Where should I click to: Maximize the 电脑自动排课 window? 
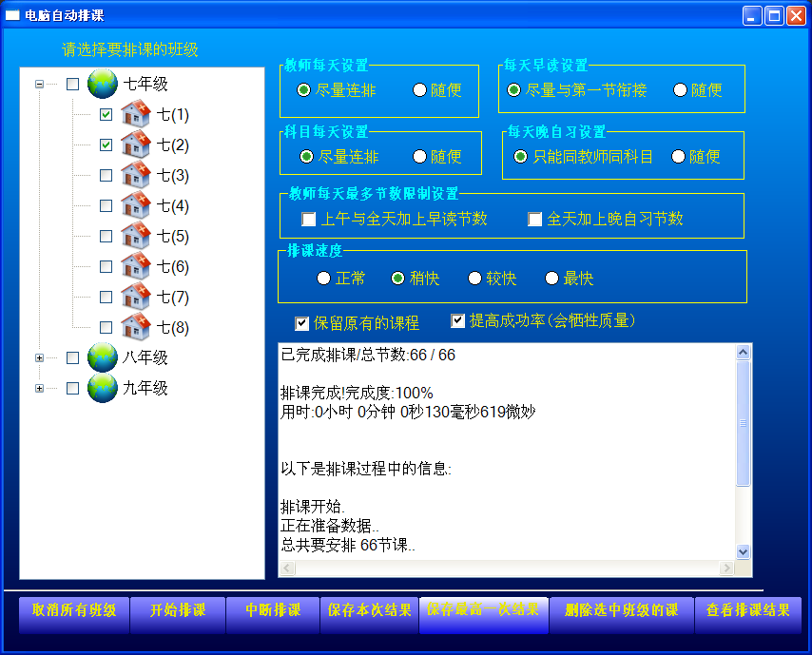coord(774,15)
